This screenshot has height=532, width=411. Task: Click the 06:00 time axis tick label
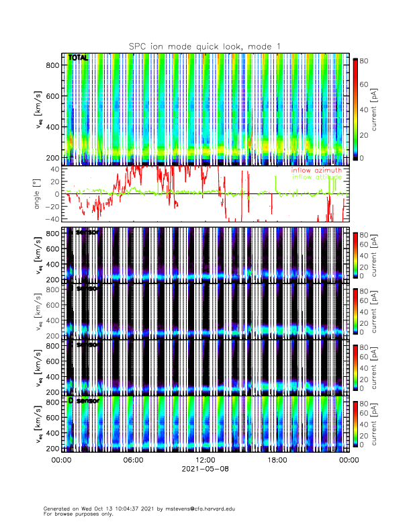coord(133,460)
